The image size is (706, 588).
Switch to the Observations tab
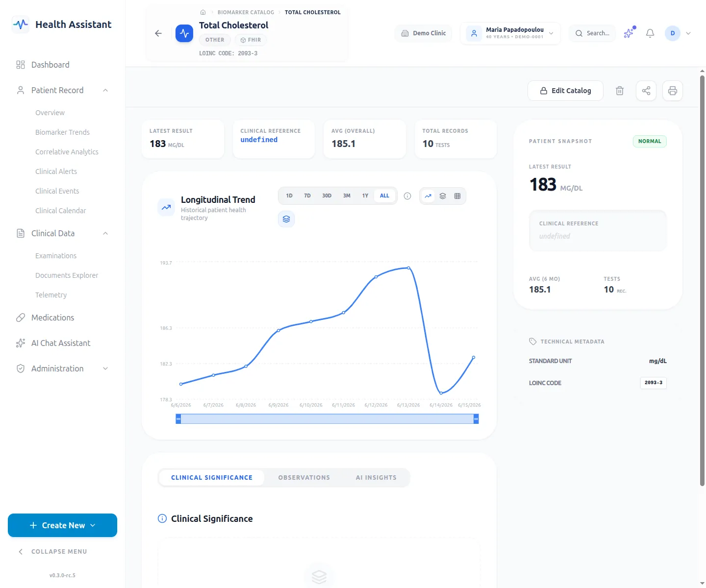pos(304,477)
